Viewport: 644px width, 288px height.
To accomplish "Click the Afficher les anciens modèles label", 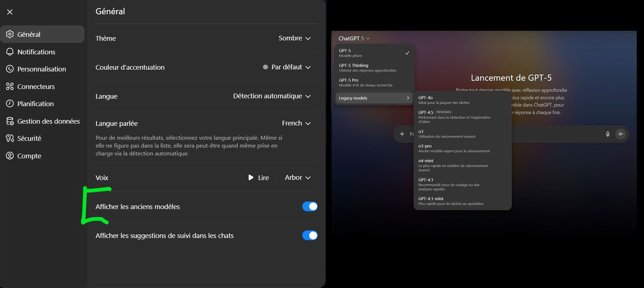I will 138,207.
